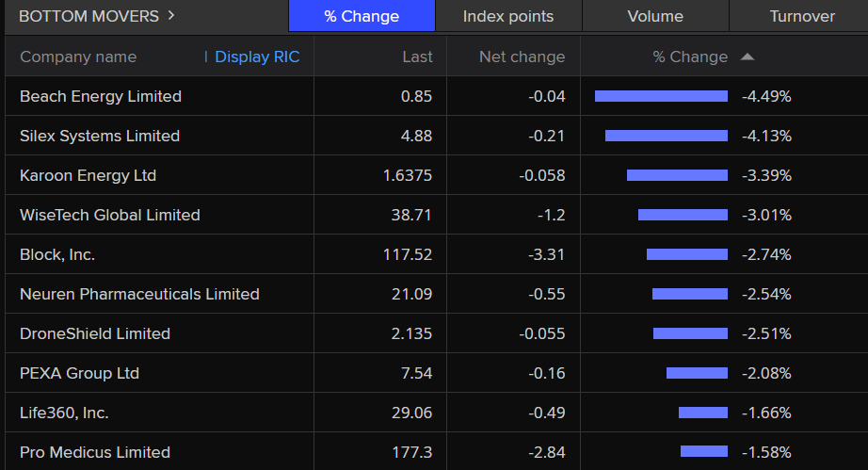Click the -4.13% change value

pos(766,136)
